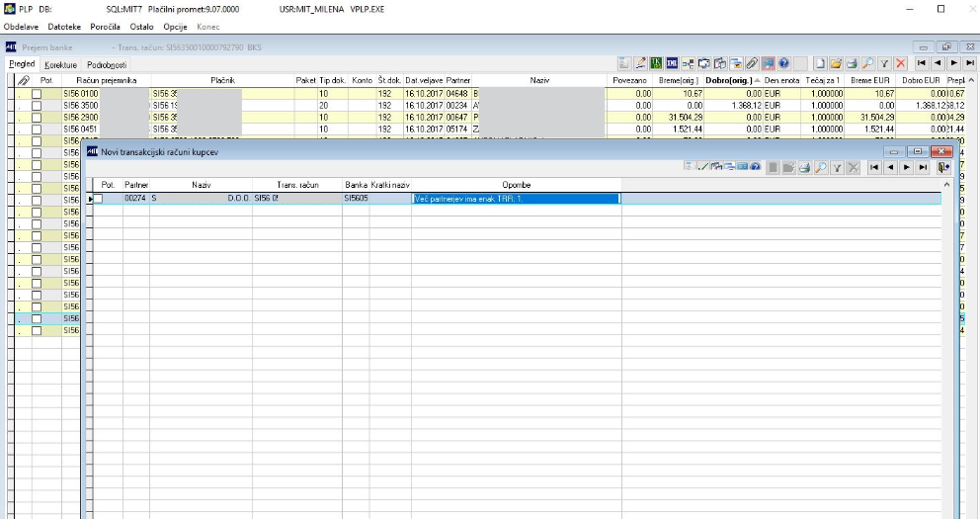Tick the checkbox in row with partner 05174
The height and width of the screenshot is (519, 980).
(x=37, y=130)
